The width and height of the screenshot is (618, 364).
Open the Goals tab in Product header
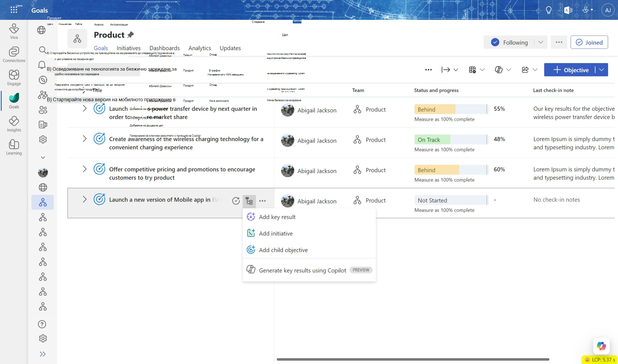click(x=101, y=48)
